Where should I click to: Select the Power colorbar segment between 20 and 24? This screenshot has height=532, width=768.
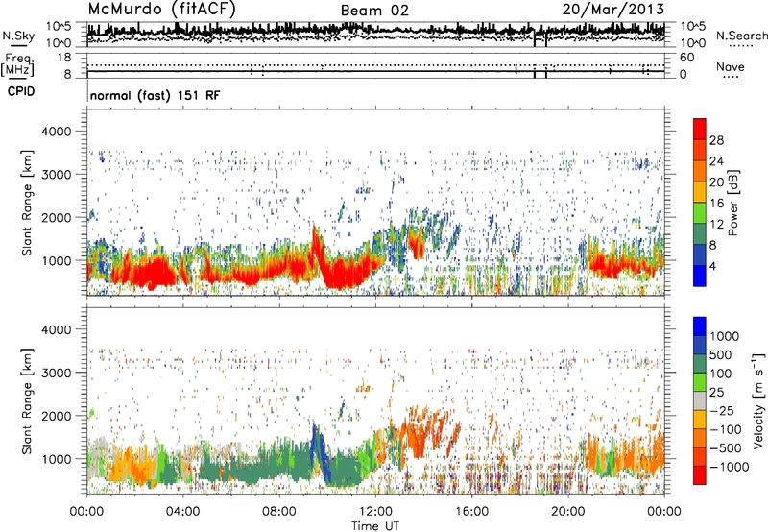[x=700, y=171]
